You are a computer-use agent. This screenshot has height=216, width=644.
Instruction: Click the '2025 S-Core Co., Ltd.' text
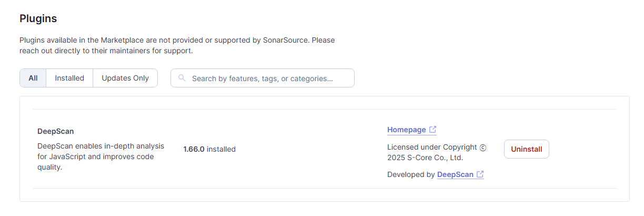[425, 158]
